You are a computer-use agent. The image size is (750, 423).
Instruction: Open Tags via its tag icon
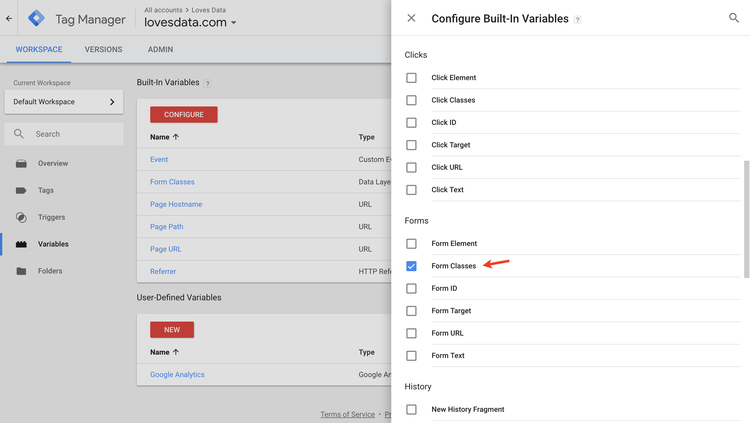(21, 190)
